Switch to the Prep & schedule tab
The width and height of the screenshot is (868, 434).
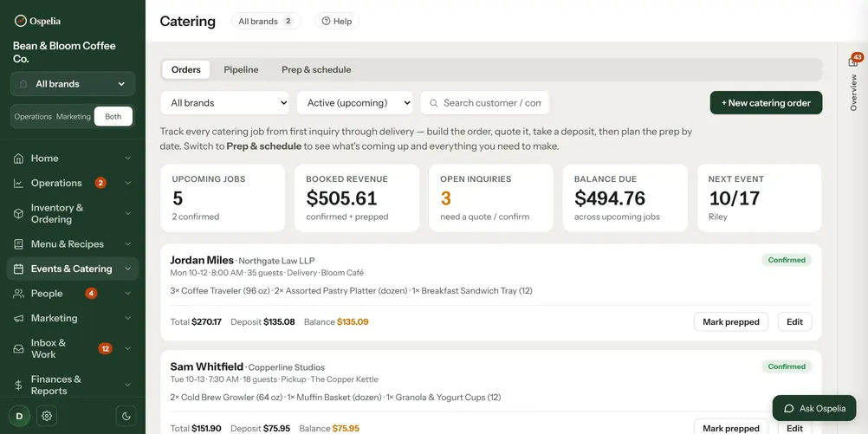click(316, 70)
